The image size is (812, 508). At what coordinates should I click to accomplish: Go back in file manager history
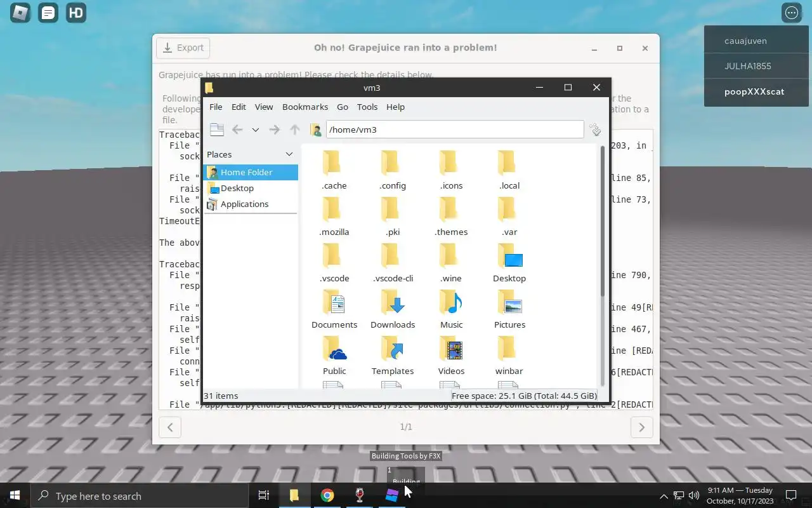[x=237, y=130]
